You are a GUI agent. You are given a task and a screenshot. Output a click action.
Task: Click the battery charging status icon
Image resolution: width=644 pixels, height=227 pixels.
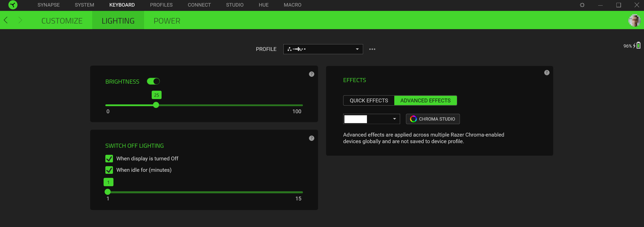(637, 45)
